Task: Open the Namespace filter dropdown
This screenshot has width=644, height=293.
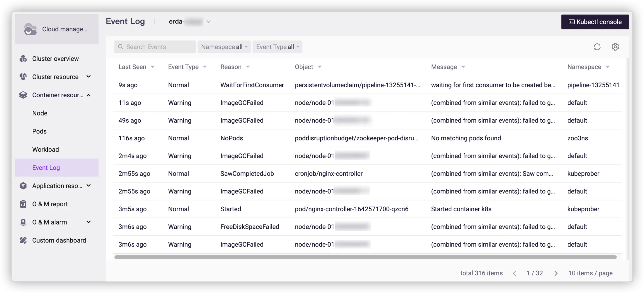Action: click(224, 47)
